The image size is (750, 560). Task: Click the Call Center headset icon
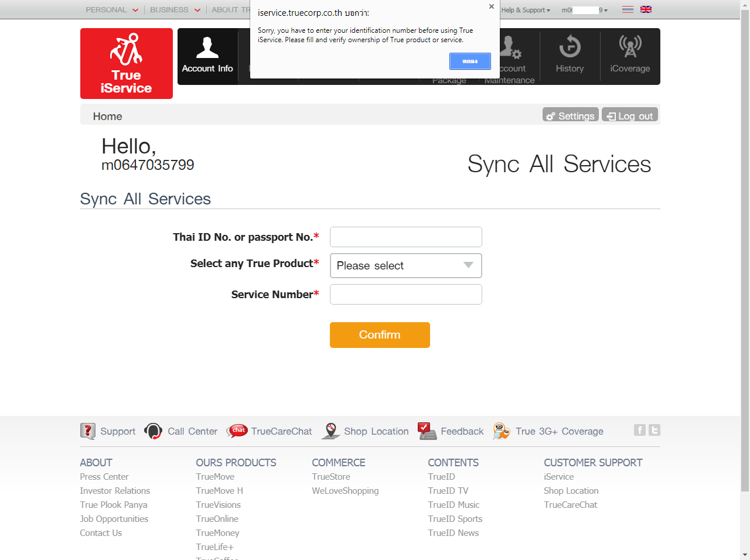(153, 431)
